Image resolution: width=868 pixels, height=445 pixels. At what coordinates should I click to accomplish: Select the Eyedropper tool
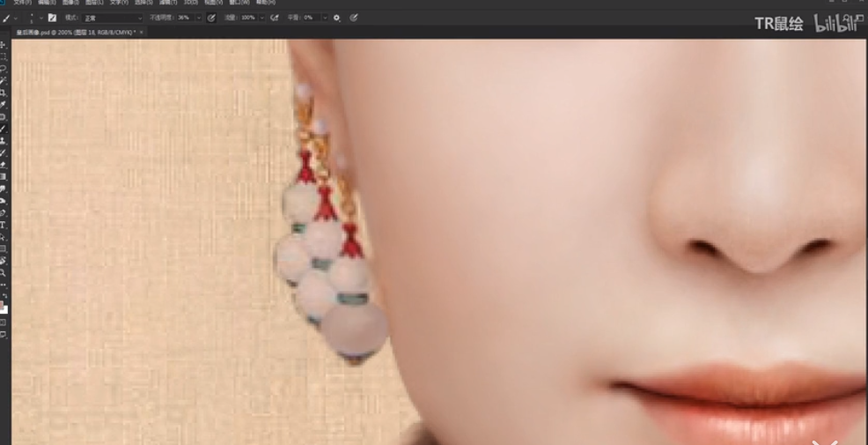click(x=4, y=104)
